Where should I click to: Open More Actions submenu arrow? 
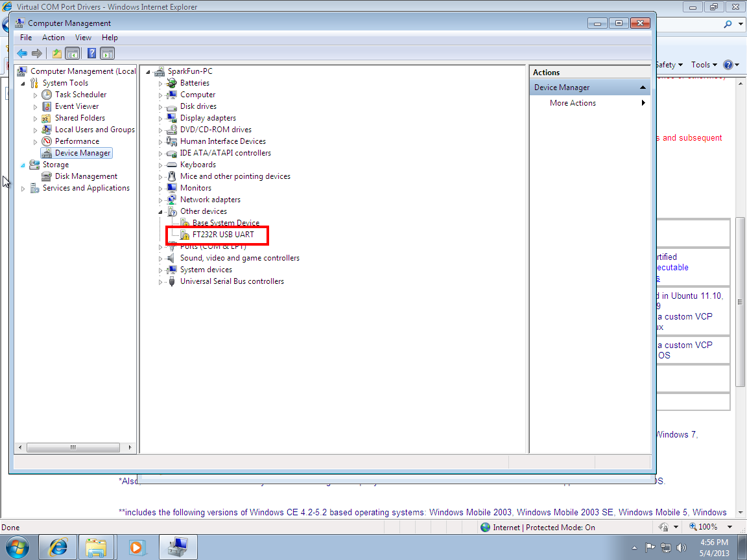click(x=643, y=103)
